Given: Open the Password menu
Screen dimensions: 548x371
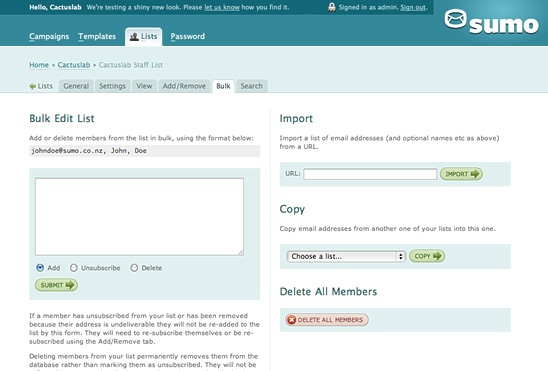Looking at the screenshot, I should tap(188, 36).
